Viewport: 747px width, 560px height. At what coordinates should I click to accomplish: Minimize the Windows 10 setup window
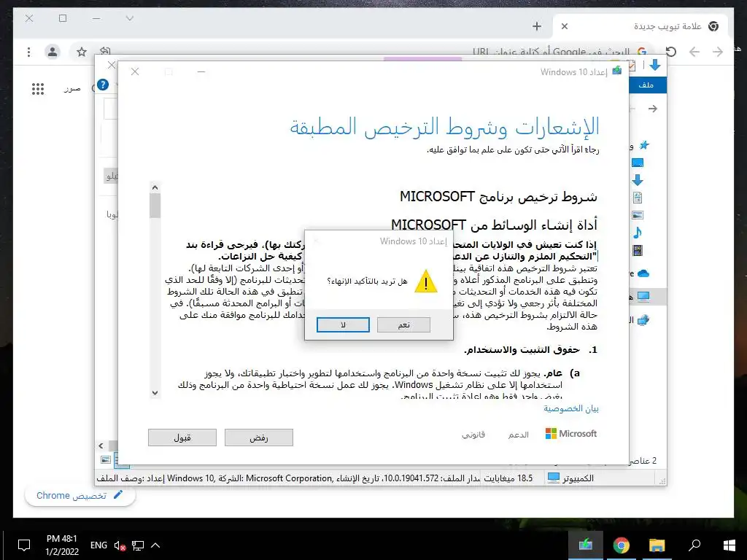coord(201,72)
